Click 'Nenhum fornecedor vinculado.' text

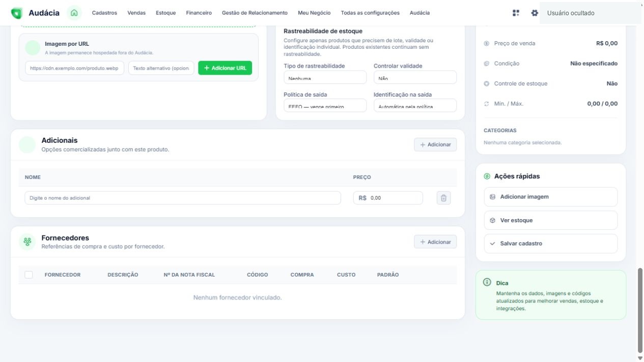[x=238, y=297]
